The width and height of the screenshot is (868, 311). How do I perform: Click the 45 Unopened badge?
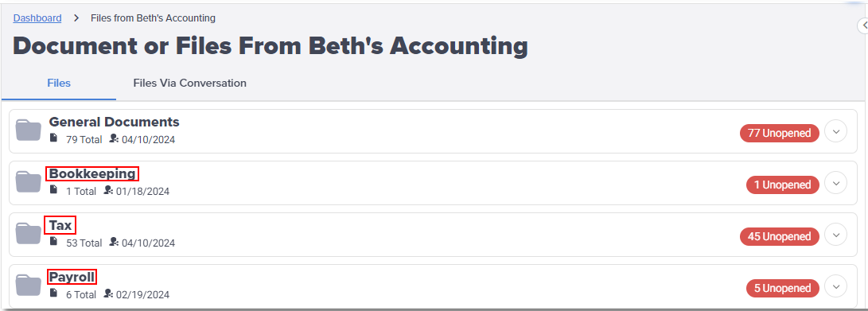click(780, 236)
